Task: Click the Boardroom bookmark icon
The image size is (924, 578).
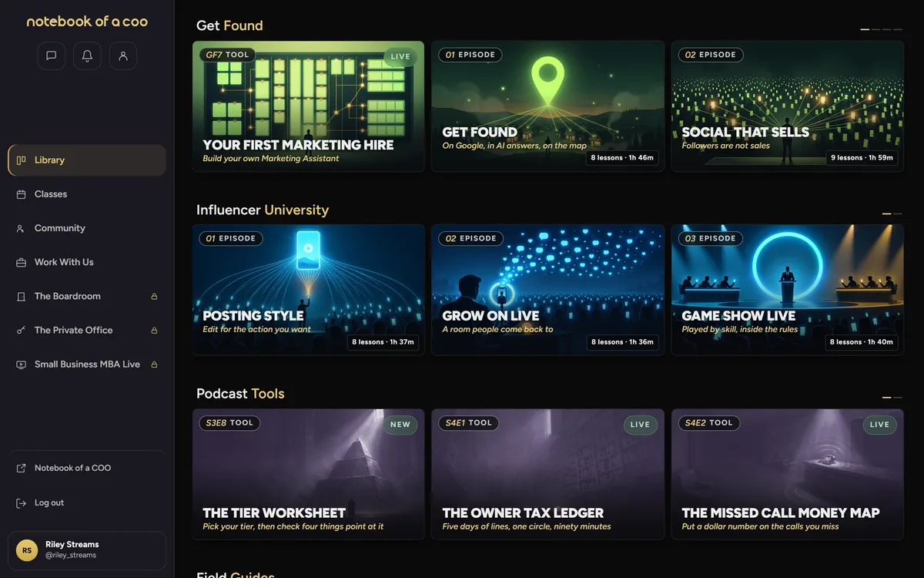Action: pyautogui.click(x=22, y=296)
